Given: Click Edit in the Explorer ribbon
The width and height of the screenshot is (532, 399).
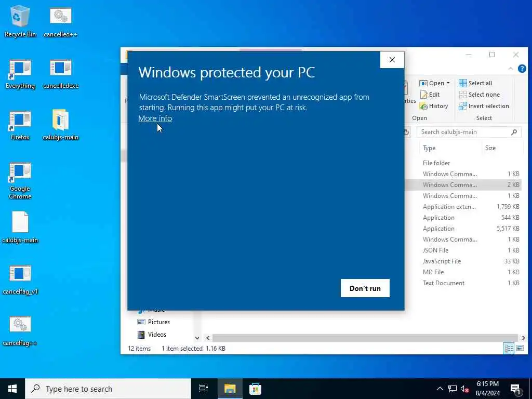Looking at the screenshot, I should tap(430, 95).
